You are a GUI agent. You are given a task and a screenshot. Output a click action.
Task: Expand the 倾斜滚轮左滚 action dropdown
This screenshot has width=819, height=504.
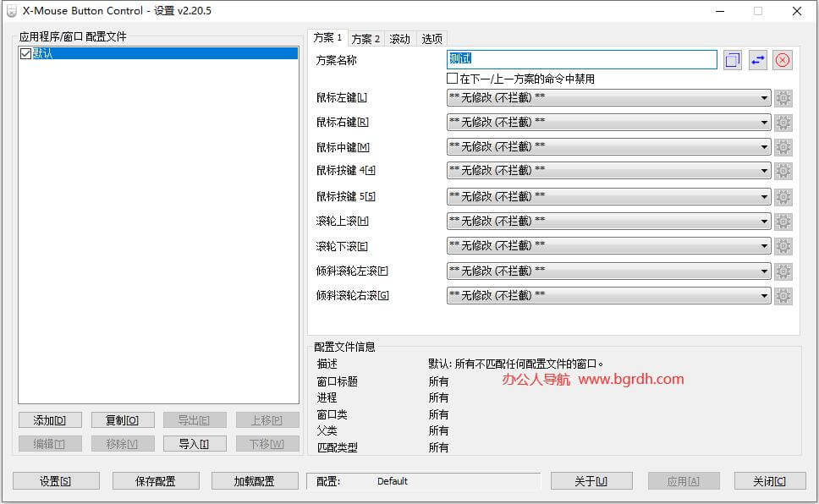click(x=607, y=271)
